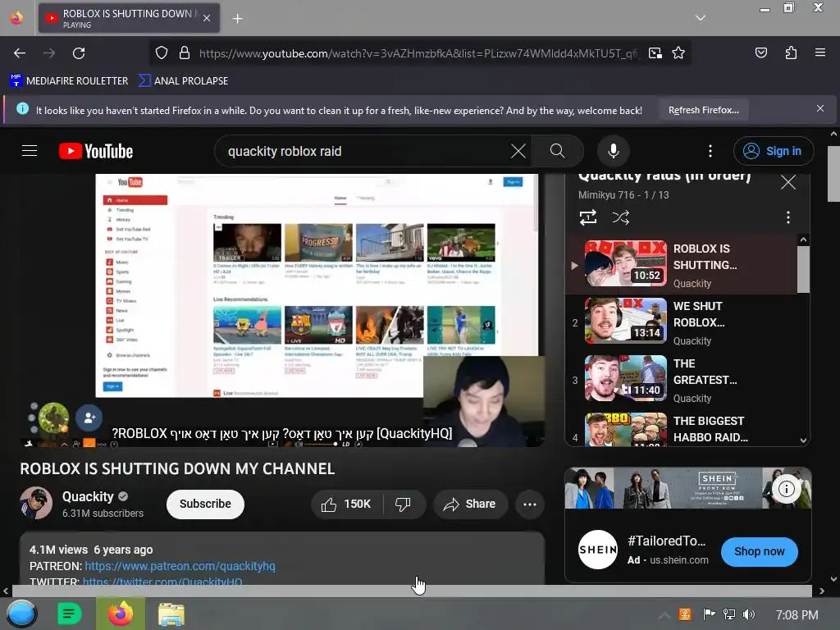This screenshot has height=630, width=840.
Task: Open the Firefox extensions puzzle icon
Action: (x=791, y=53)
